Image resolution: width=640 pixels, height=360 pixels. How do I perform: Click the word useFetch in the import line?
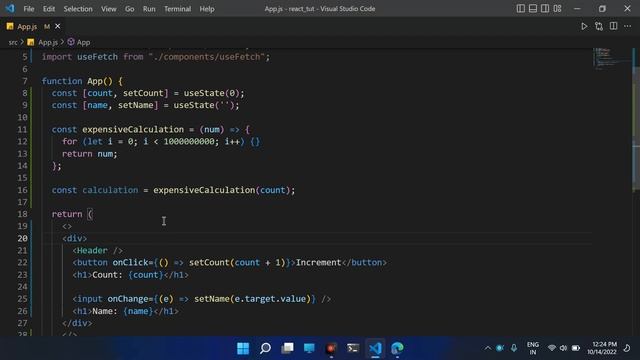[97, 57]
